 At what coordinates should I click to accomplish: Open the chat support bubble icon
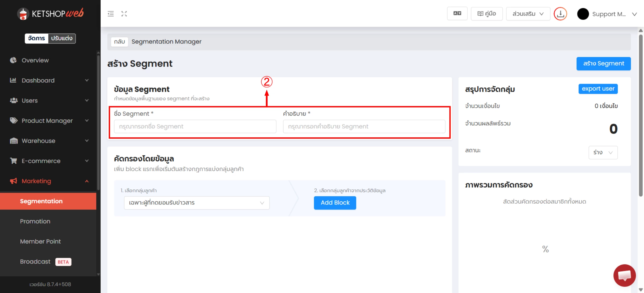[x=624, y=275]
